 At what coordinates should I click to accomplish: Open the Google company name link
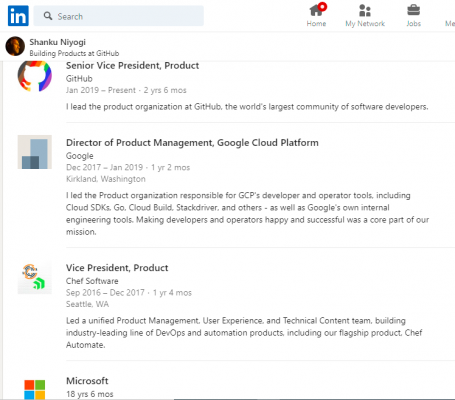[79, 156]
